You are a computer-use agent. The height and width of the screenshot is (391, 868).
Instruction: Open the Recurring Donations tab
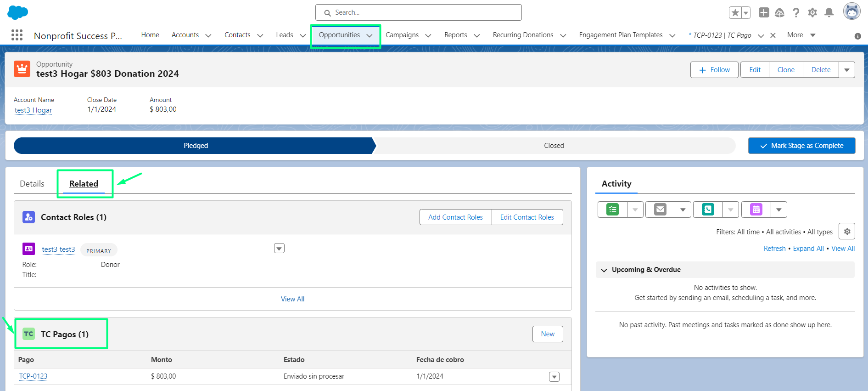click(x=523, y=35)
